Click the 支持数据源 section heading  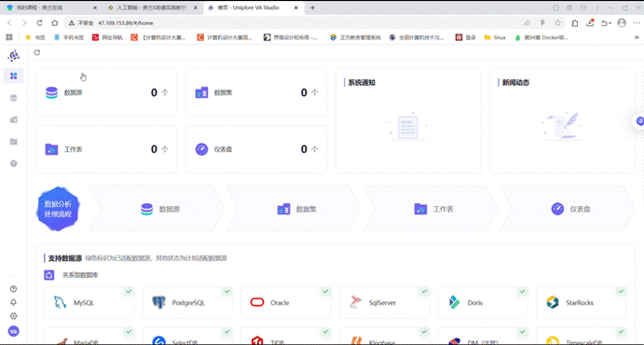64,258
